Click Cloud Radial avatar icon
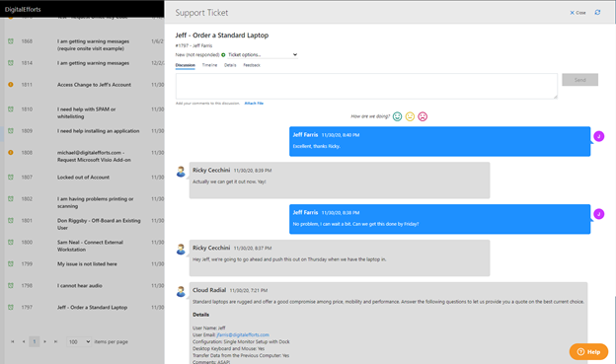This screenshot has width=616, height=364. 181,291
